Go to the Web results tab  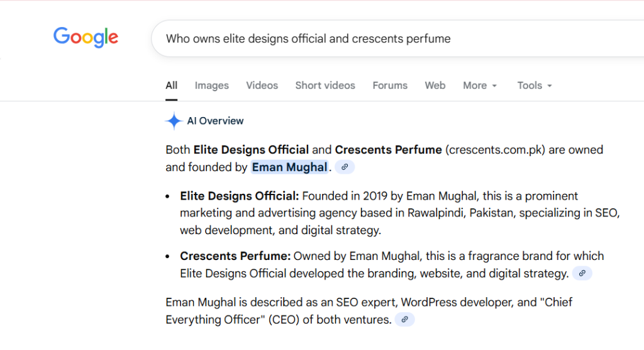435,86
